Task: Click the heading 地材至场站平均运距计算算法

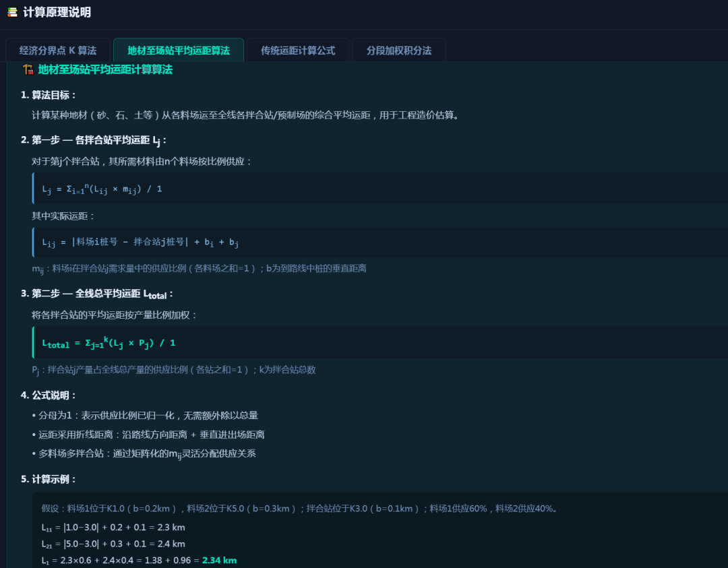Action: pyautogui.click(x=105, y=69)
